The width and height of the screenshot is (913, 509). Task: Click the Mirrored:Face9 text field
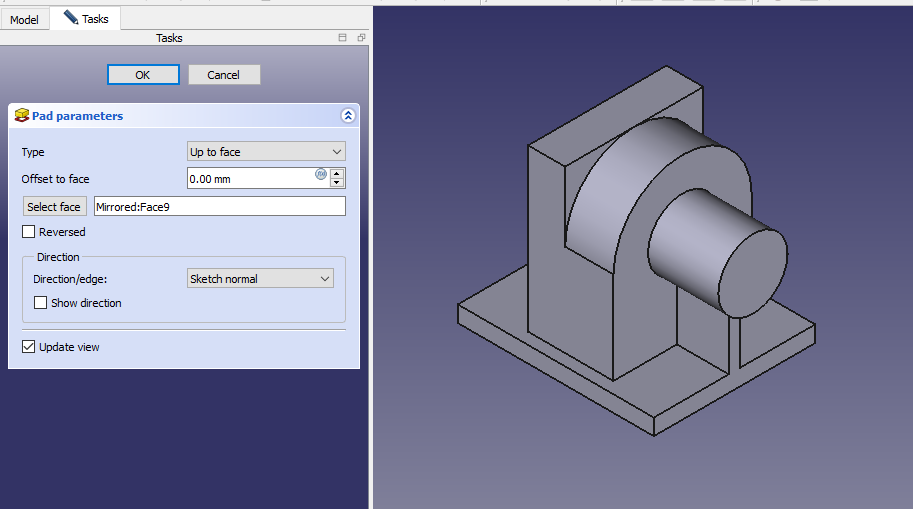click(x=219, y=207)
